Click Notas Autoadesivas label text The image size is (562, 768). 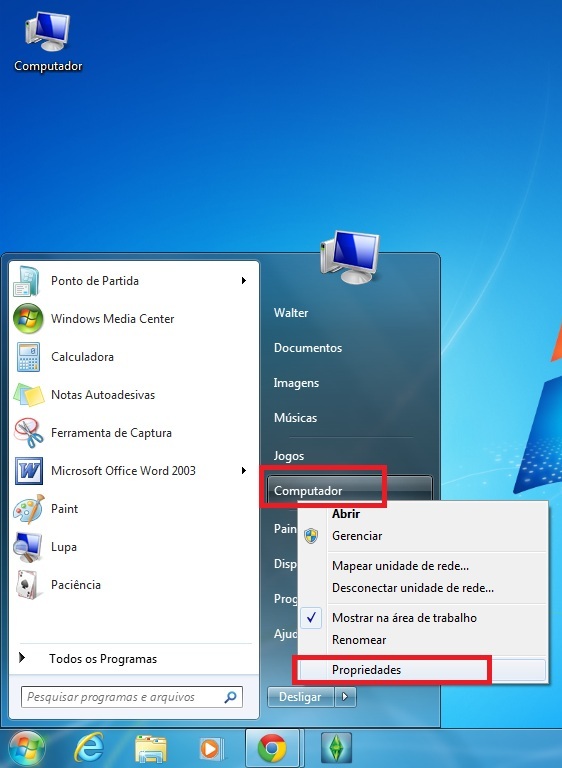(x=103, y=395)
